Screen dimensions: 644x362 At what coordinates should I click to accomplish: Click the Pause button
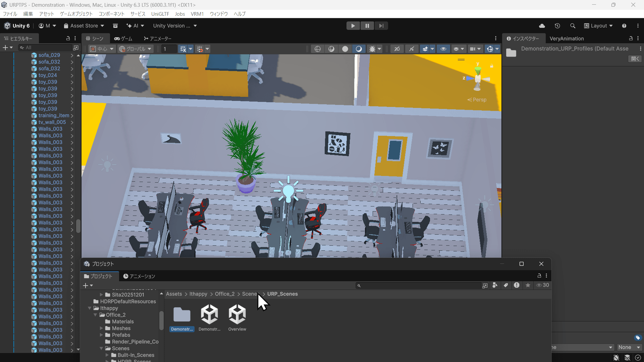pyautogui.click(x=367, y=26)
